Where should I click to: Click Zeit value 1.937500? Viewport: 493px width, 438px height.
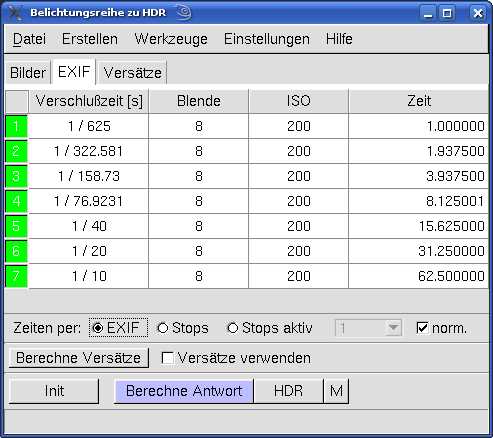tap(419, 151)
